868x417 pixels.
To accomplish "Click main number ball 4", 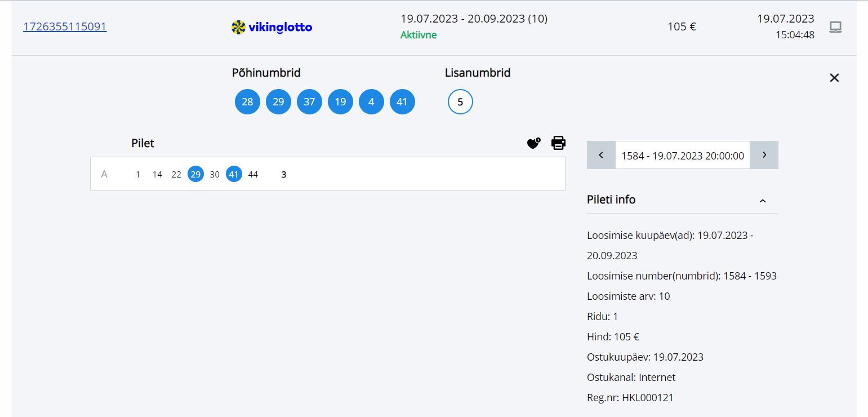I will 371,102.
